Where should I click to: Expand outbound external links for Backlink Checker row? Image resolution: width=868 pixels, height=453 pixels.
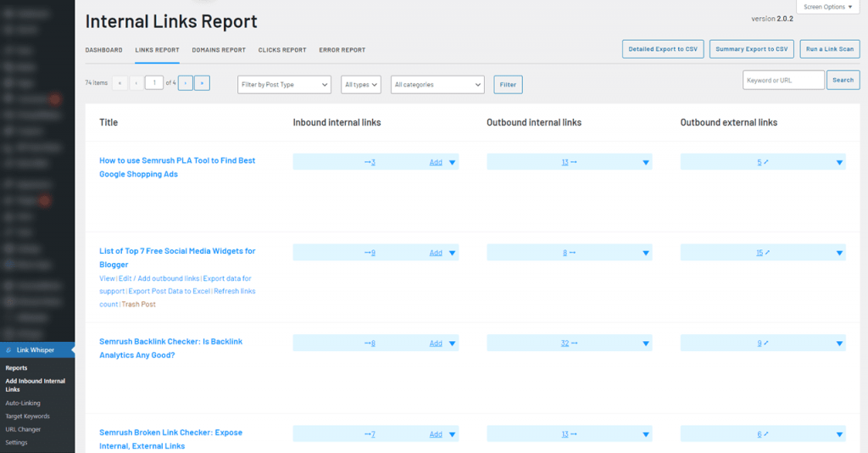[839, 344]
